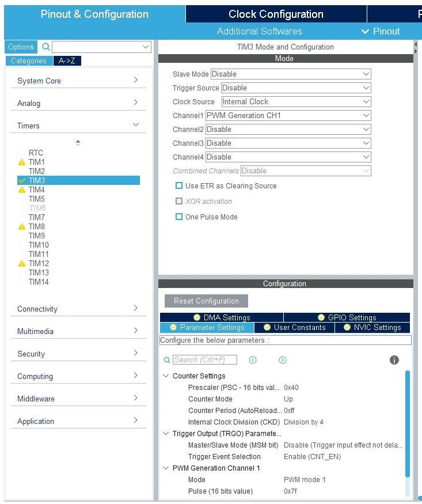The height and width of the screenshot is (504, 422).
Task: Open the Clock Source dropdown
Action: (x=296, y=101)
